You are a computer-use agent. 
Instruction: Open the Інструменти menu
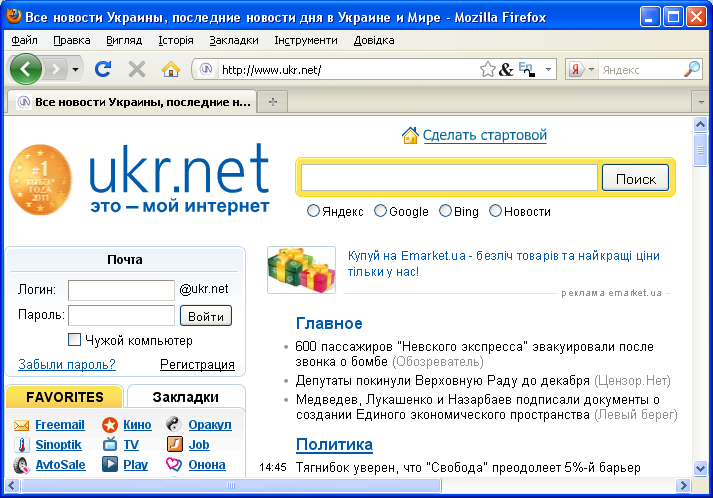point(306,40)
